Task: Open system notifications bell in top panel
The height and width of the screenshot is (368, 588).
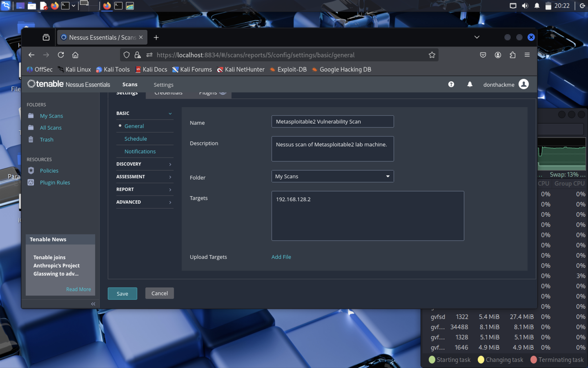Action: pos(537,6)
